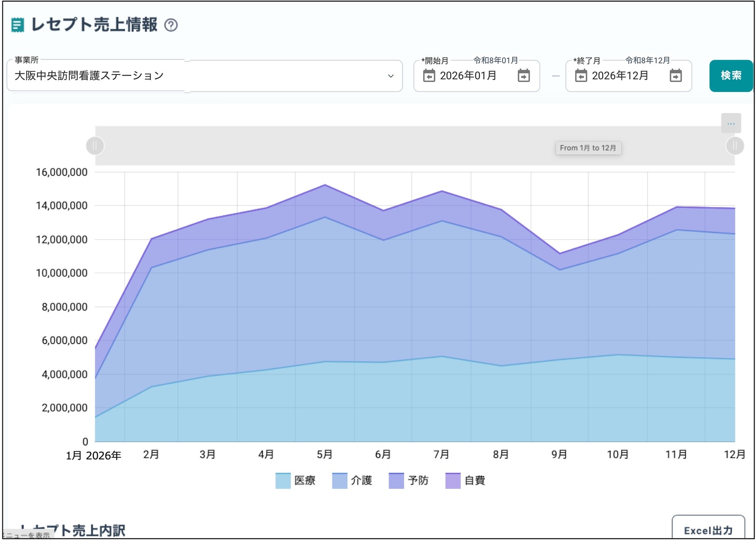This screenshot has height=540, width=756.
Task: Click next month icon in start month field
Action: pyautogui.click(x=523, y=76)
